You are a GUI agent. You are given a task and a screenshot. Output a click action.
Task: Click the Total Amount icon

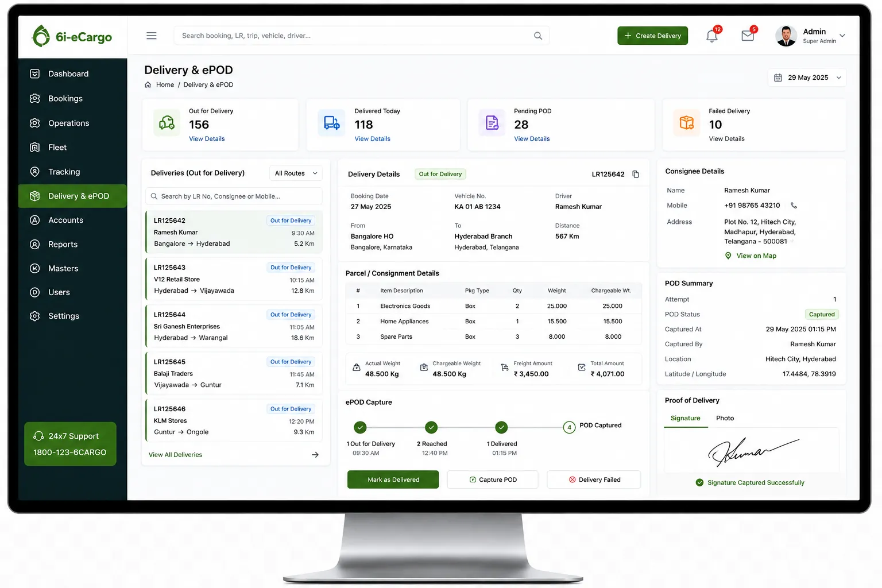tap(582, 367)
